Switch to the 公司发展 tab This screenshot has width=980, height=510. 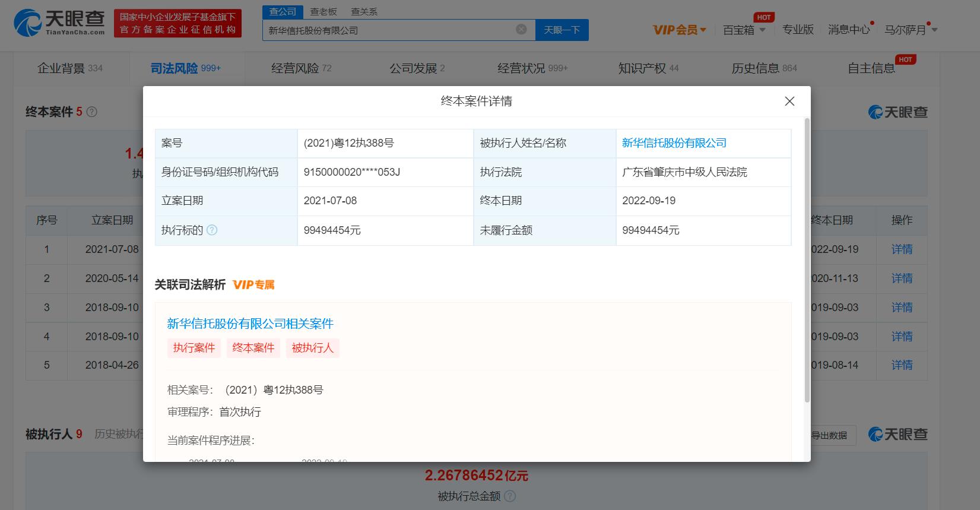(417, 68)
